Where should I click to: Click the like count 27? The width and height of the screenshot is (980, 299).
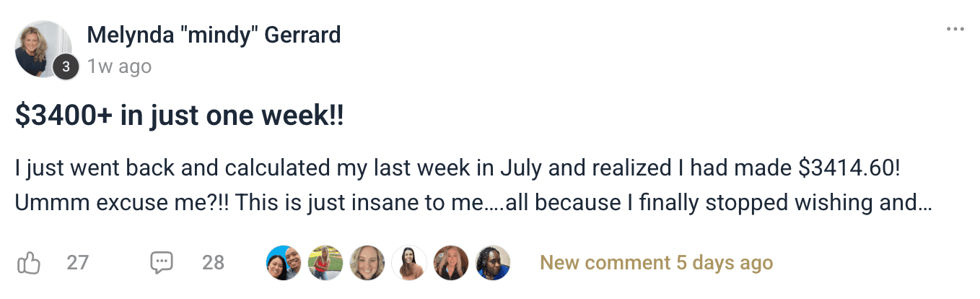77,263
